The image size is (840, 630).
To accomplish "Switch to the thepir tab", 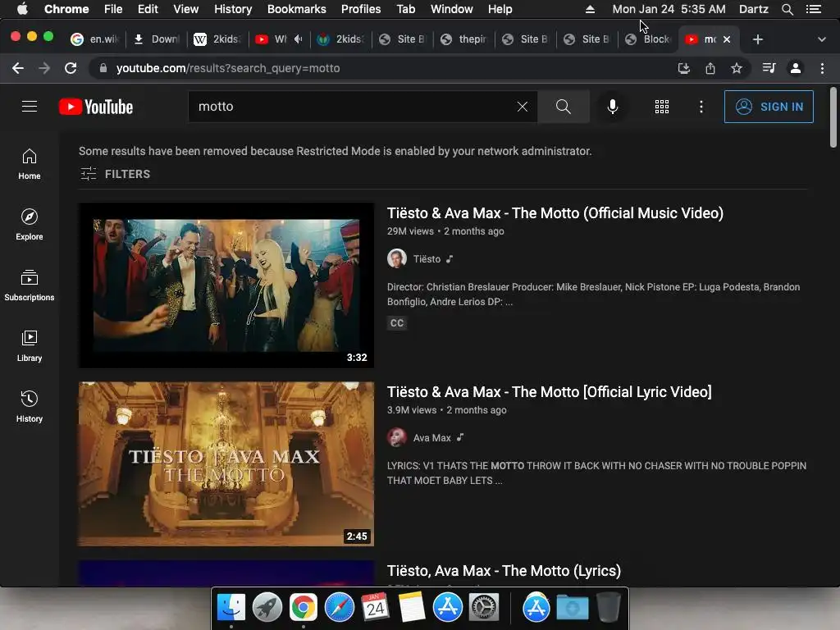I will tap(463, 39).
